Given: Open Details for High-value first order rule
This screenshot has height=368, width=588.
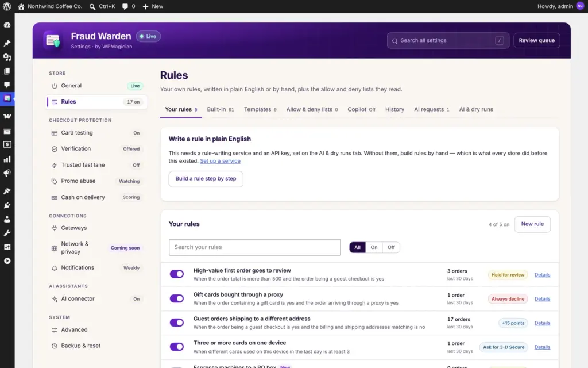Looking at the screenshot, I should [542, 275].
